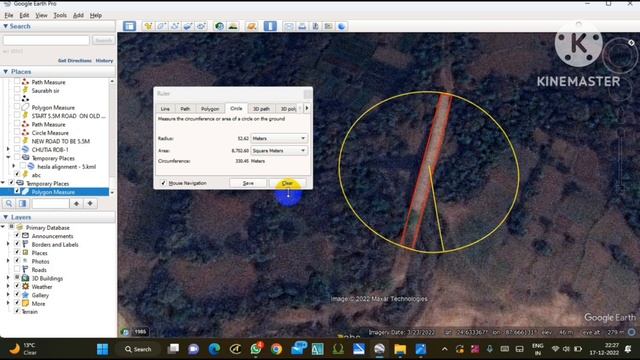Click the Clear button in Ruler dialog
The width and height of the screenshot is (640, 360).
287,183
